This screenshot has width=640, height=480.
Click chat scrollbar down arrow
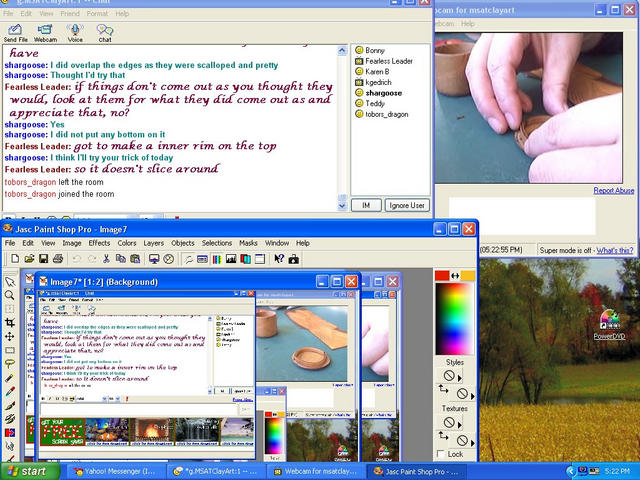tap(342, 206)
